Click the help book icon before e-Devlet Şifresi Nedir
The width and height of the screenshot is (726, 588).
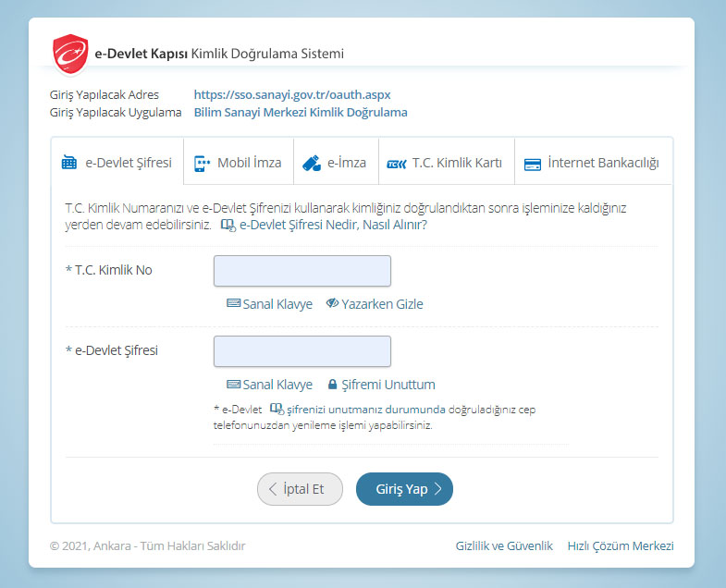tap(228, 226)
